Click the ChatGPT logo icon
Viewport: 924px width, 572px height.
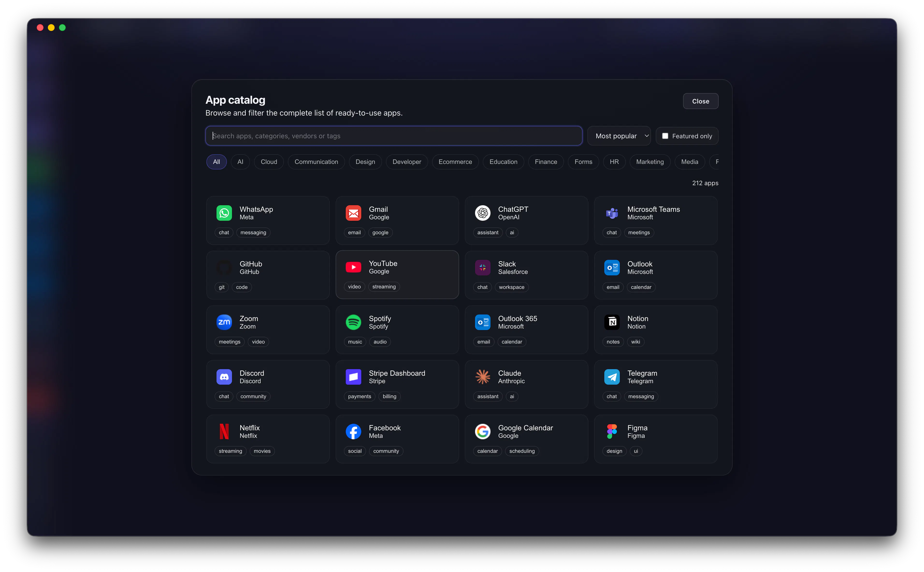(x=482, y=213)
